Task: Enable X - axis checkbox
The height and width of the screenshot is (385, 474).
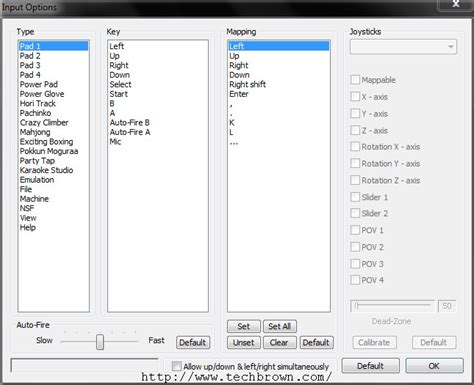Action: tap(355, 97)
